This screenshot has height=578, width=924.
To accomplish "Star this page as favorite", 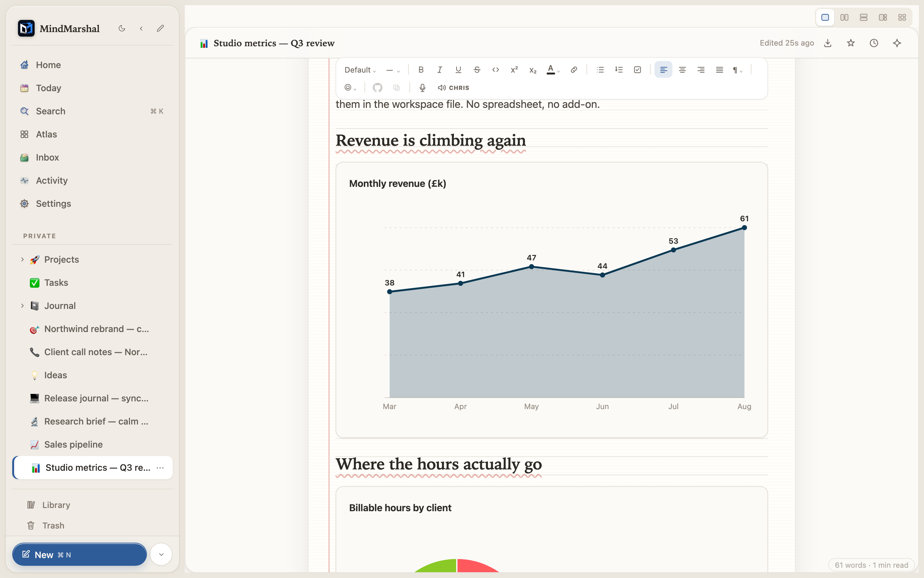I will coord(851,43).
